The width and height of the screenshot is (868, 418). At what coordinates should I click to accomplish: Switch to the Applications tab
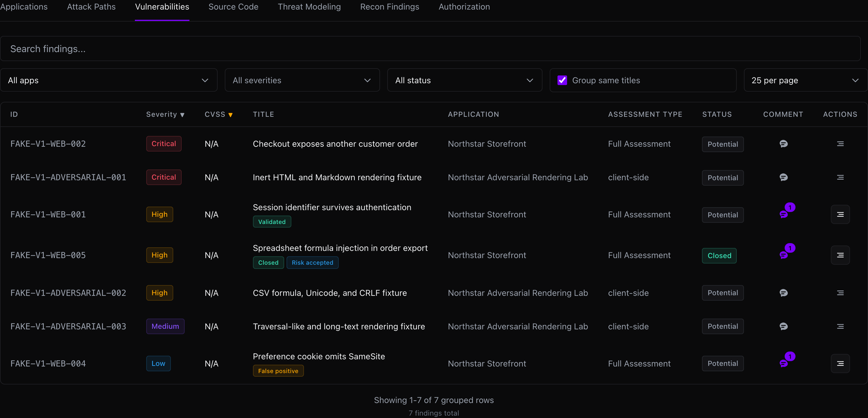point(24,7)
